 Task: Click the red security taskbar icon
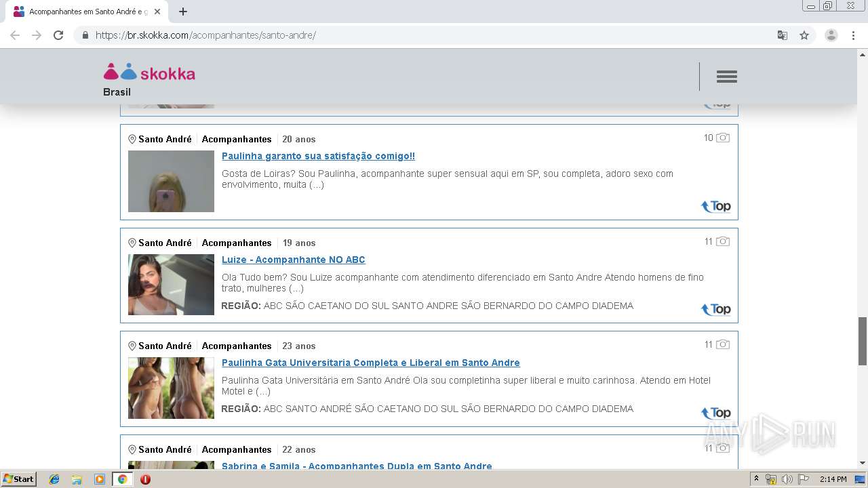click(x=145, y=479)
